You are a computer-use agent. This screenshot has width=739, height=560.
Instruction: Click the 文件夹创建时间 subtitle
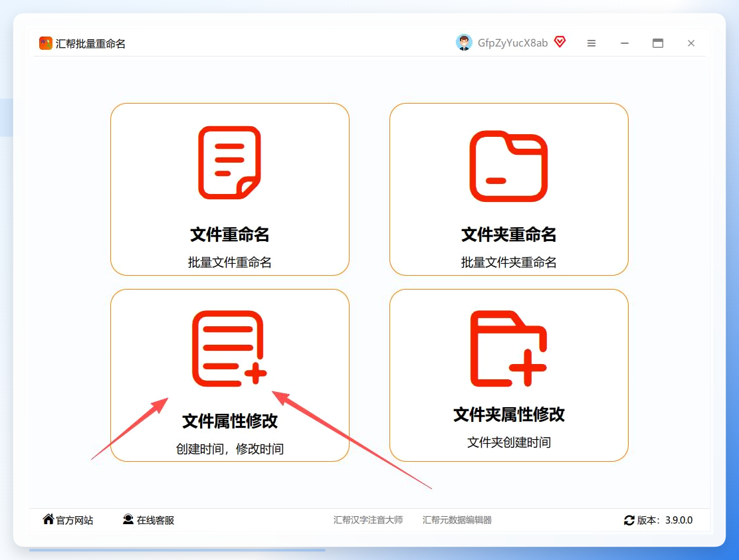click(508, 442)
